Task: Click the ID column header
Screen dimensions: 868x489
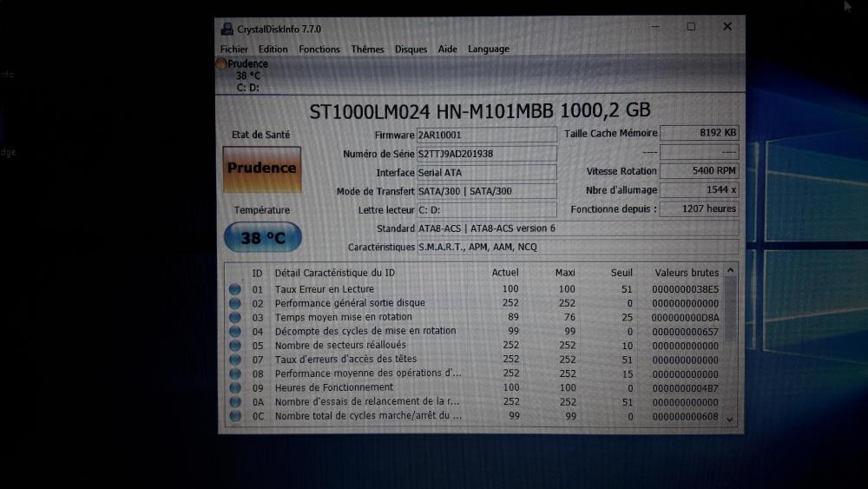Action: [x=257, y=273]
